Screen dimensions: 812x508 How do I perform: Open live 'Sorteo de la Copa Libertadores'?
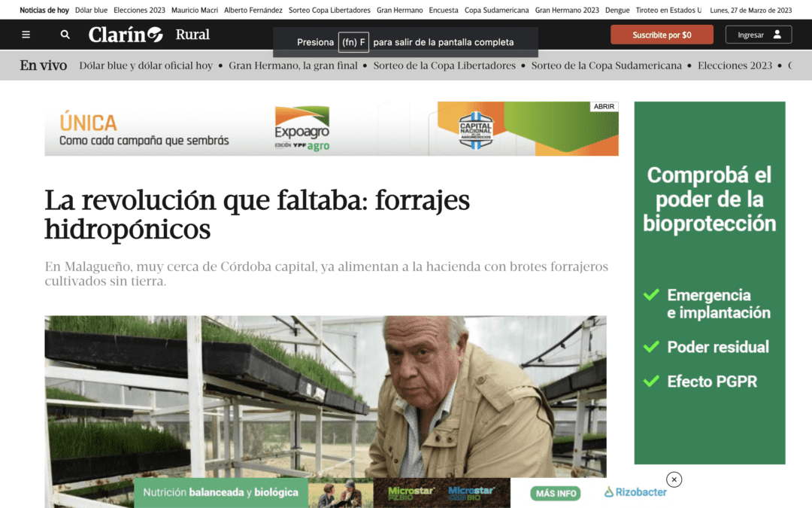coord(444,65)
